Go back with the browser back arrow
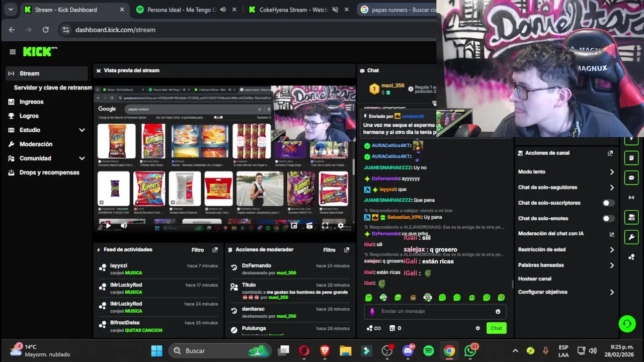This screenshot has width=644, height=362. point(12,30)
